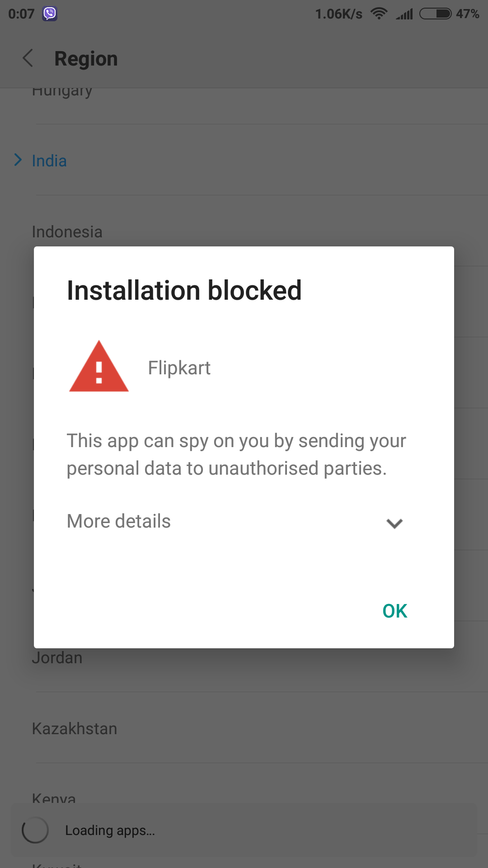Expand the More details chevron
The height and width of the screenshot is (868, 488).
(394, 523)
